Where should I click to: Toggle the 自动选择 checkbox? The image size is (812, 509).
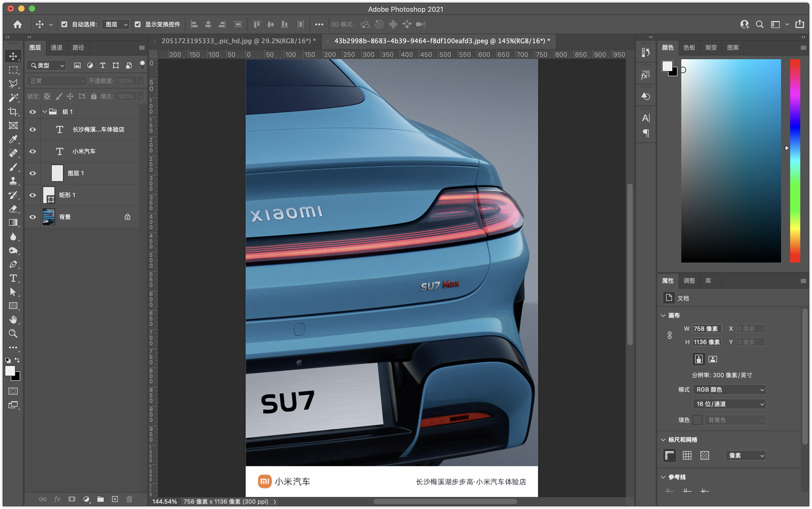click(x=64, y=24)
